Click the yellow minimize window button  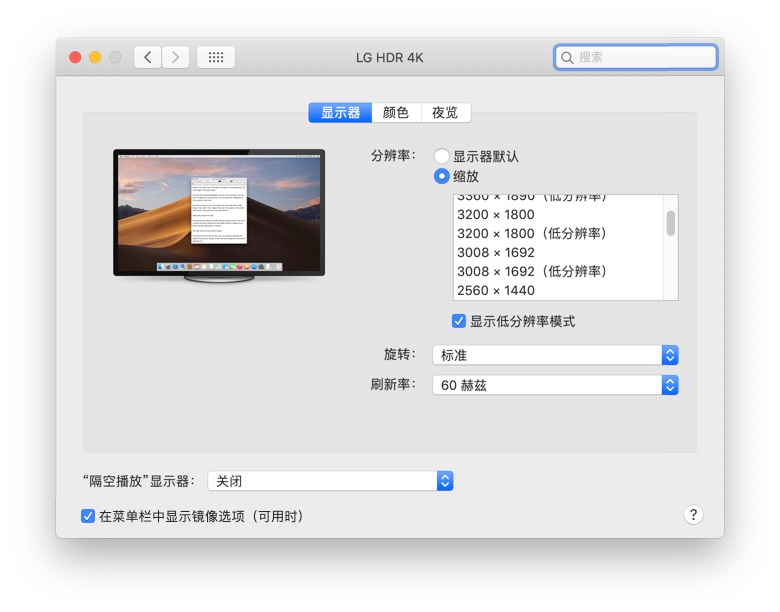pos(95,57)
